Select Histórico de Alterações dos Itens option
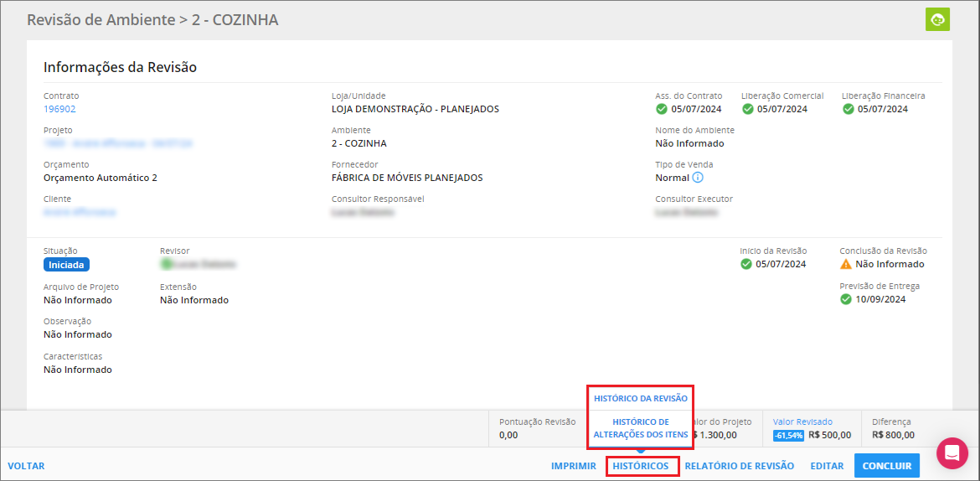 coord(641,428)
